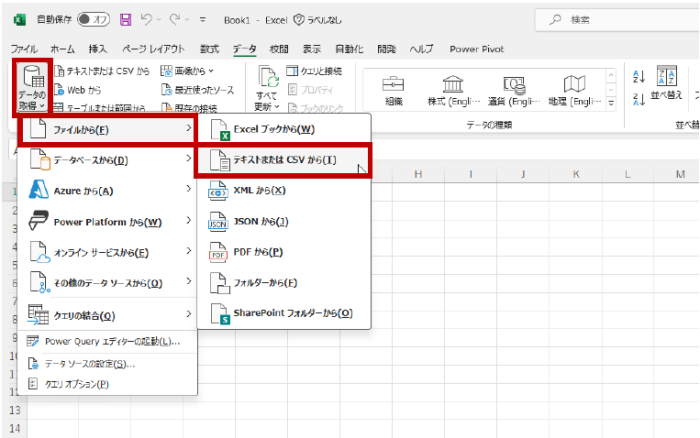Toggle the 自動保存 AutoSave switch
Screen dimensions: 700x438
(93, 19)
